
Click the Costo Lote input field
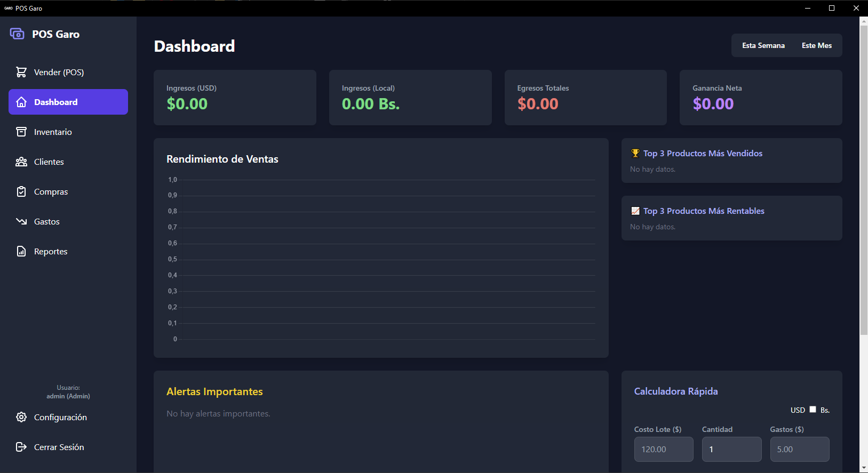663,449
